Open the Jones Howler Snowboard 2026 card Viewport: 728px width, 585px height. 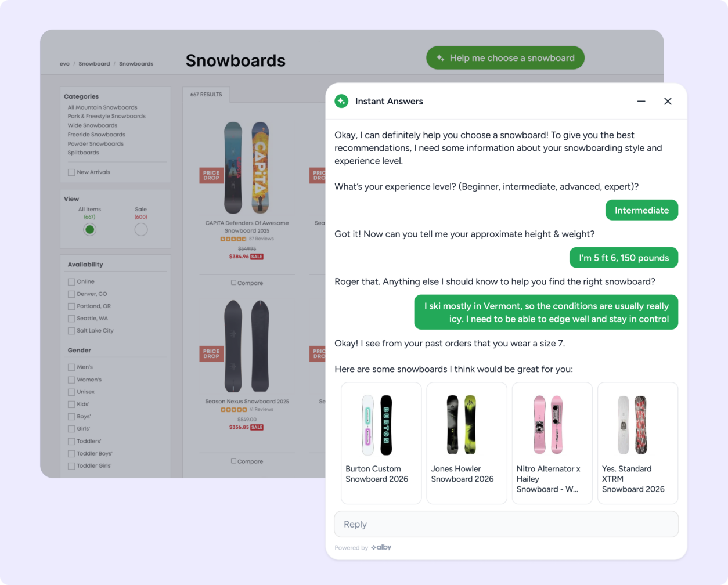tap(467, 443)
